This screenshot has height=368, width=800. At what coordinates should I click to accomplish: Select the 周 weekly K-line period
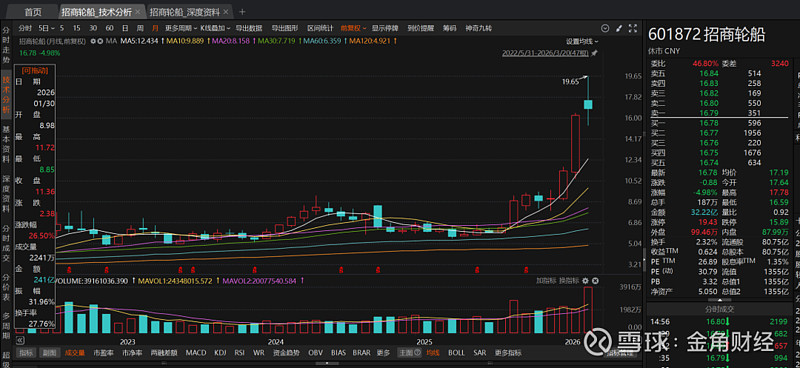(140, 28)
